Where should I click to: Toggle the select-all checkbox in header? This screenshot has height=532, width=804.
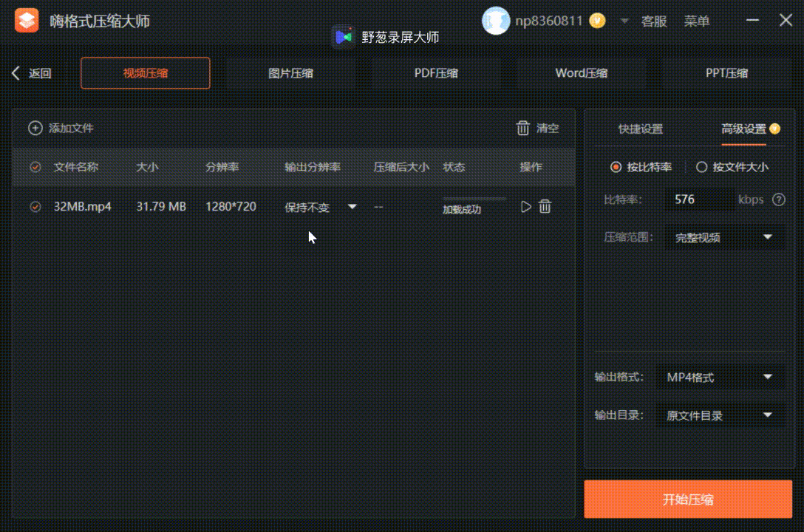[x=35, y=167]
